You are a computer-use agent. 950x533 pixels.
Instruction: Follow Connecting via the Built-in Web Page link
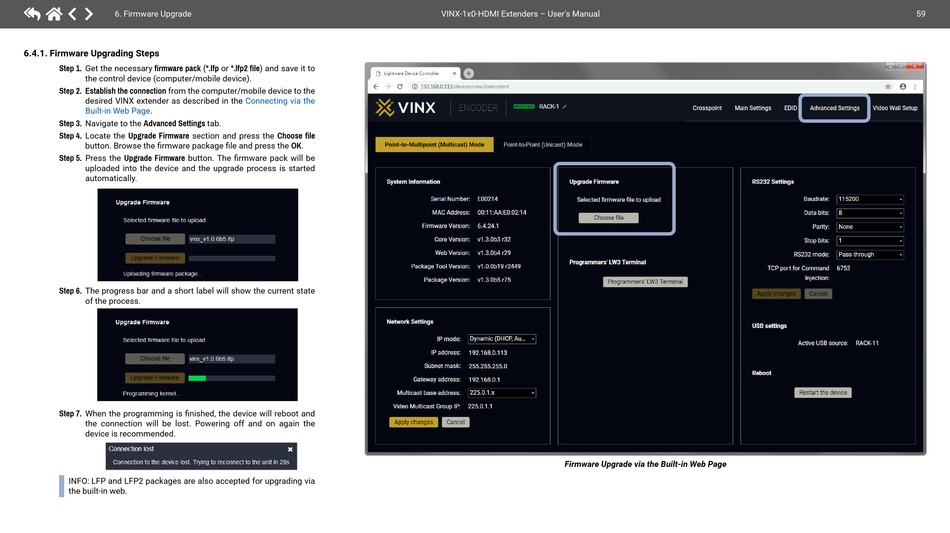click(x=279, y=101)
